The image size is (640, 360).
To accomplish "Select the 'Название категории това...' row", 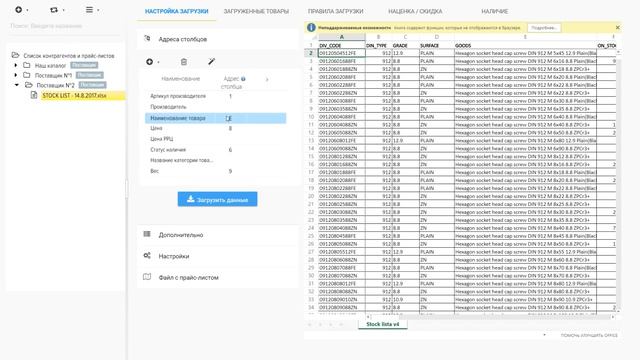I will 216,160.
